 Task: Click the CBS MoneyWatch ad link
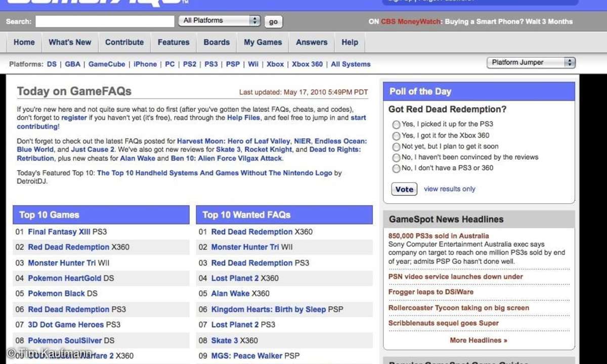pyautogui.click(x=411, y=22)
